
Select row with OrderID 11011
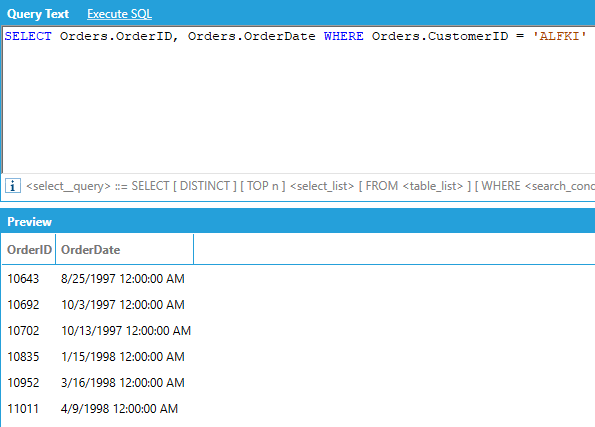pos(299,409)
